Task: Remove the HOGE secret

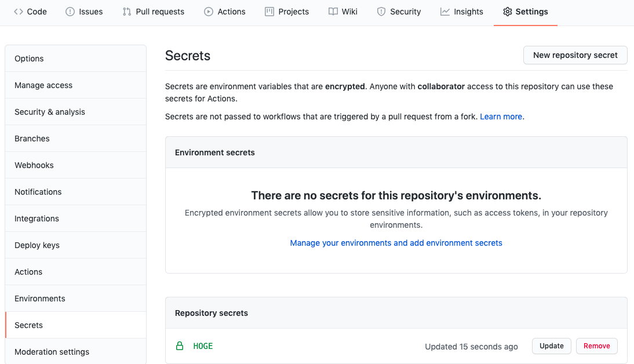Action: pos(596,346)
